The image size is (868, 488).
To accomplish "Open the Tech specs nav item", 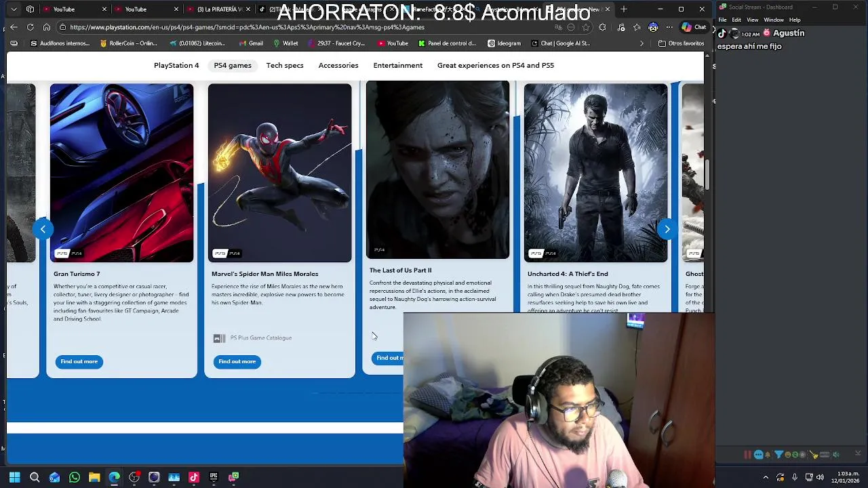I will (285, 65).
